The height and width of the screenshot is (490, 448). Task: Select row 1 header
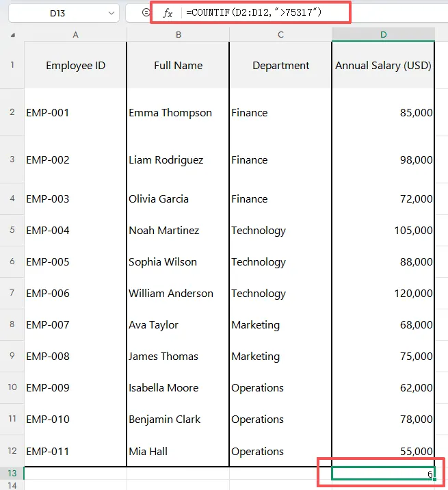[12, 65]
